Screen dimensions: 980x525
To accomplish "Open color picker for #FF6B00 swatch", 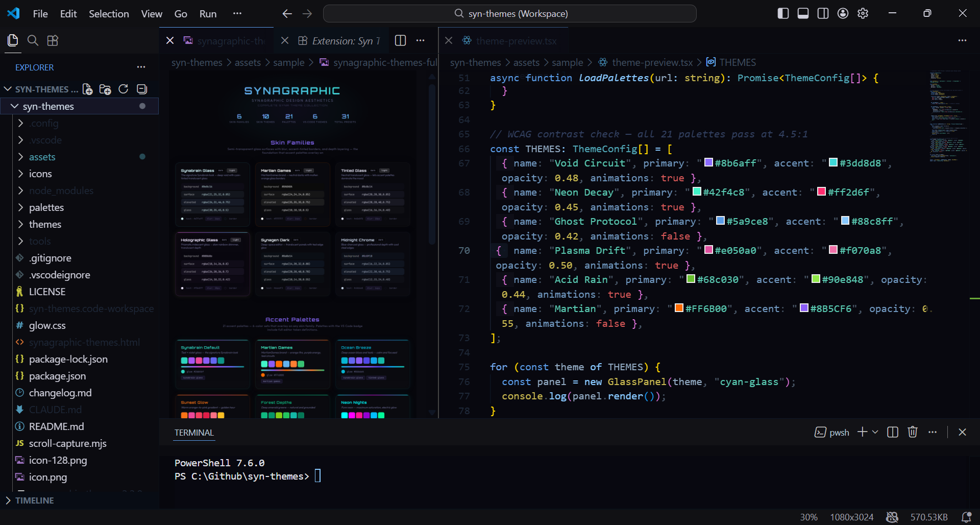I will pyautogui.click(x=679, y=308).
